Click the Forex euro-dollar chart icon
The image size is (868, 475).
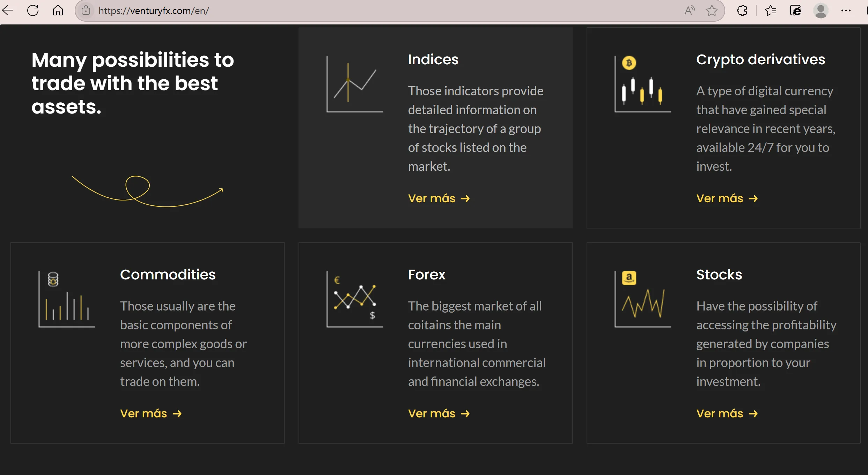pyautogui.click(x=355, y=299)
